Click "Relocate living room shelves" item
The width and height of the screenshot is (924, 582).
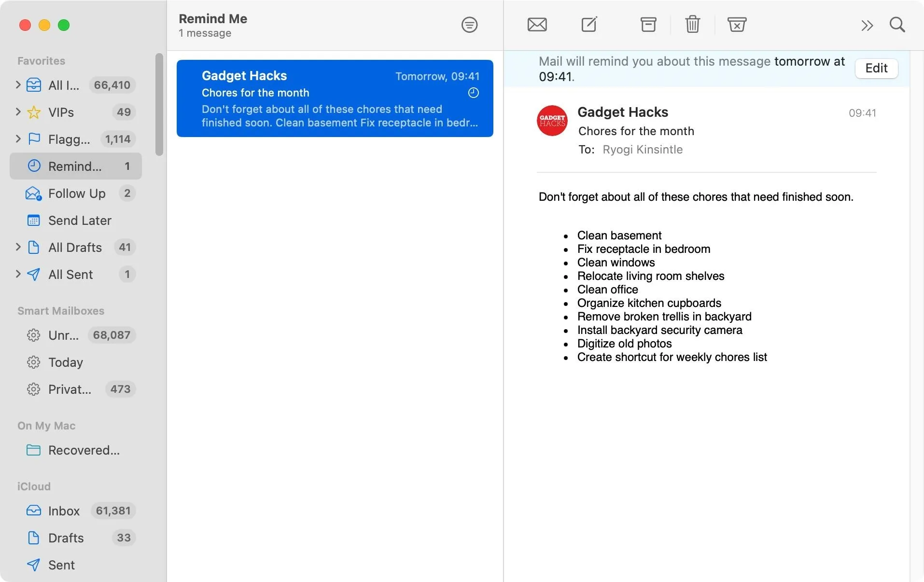pyautogui.click(x=651, y=276)
